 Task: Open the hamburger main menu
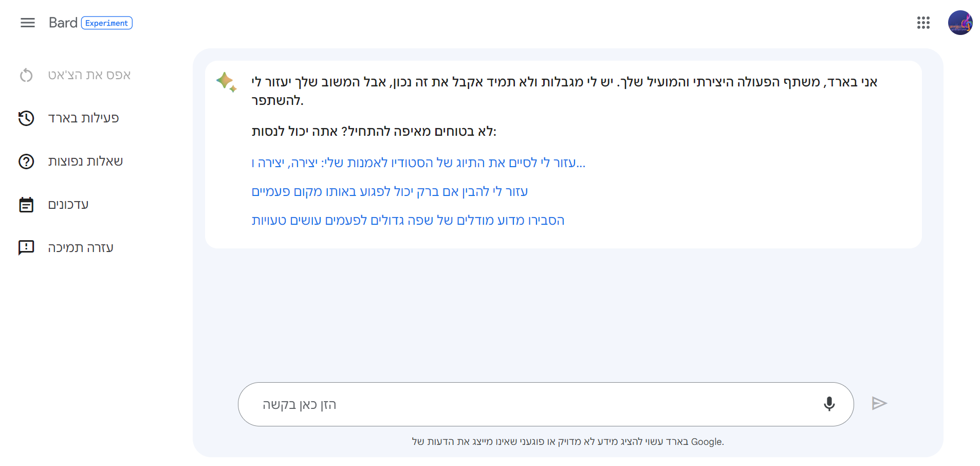[28, 23]
